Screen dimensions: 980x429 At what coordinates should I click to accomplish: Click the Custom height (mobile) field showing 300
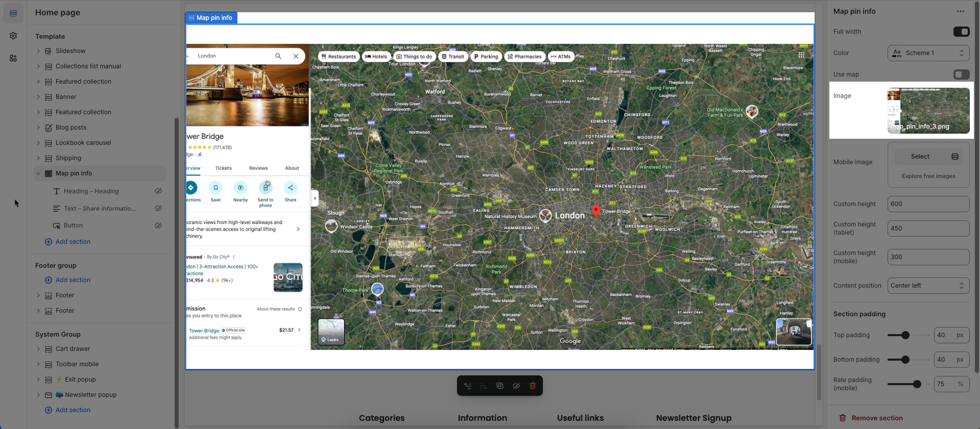click(928, 257)
